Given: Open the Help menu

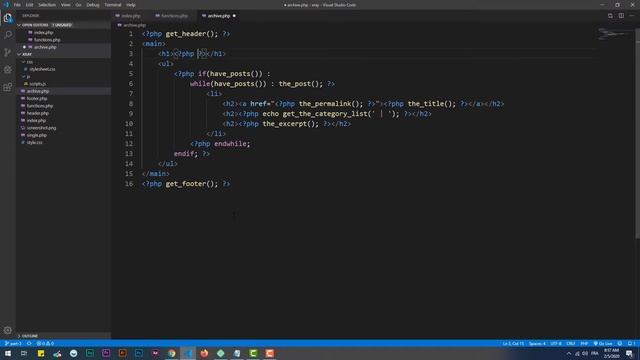Looking at the screenshot, I should [x=131, y=5].
